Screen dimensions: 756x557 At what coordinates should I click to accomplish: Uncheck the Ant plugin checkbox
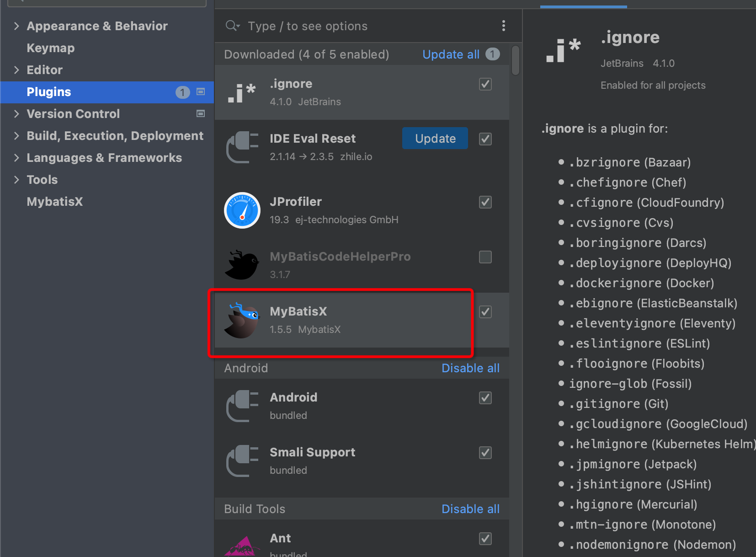click(x=485, y=539)
